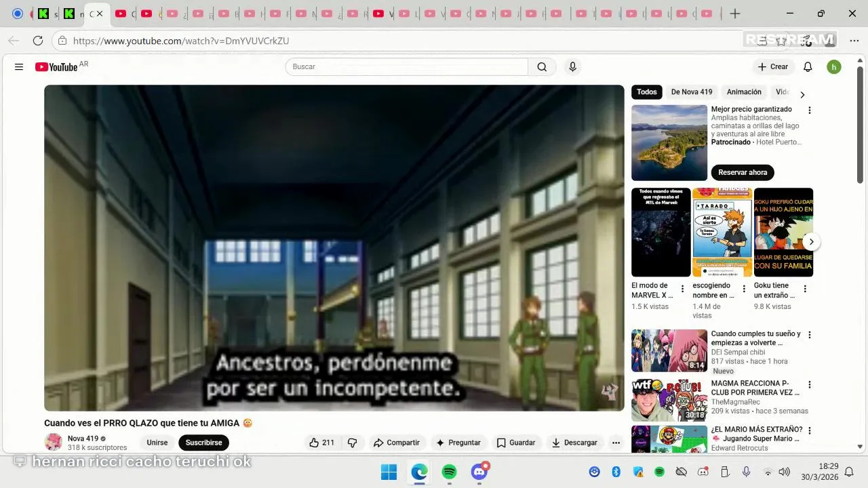
Task: Open the Windows Start button
Action: pos(389,472)
